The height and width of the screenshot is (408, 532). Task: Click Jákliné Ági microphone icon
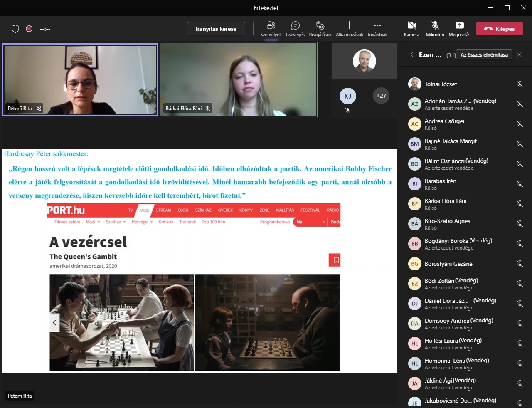[x=520, y=383]
